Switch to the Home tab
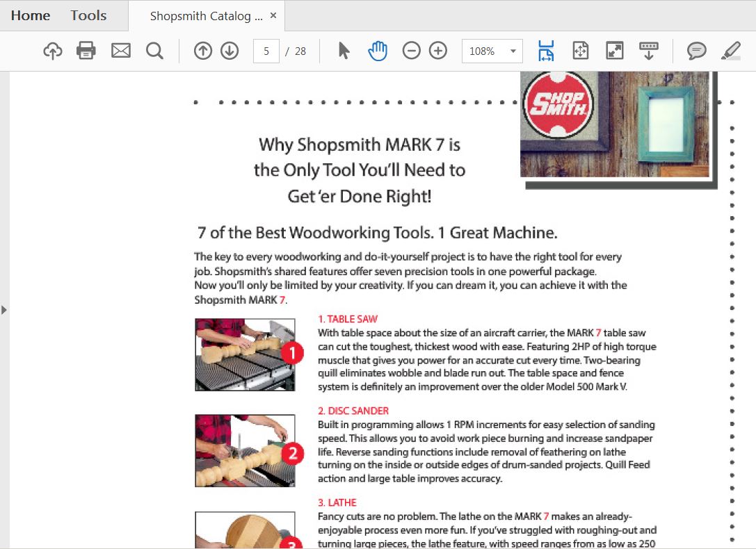 [31, 15]
